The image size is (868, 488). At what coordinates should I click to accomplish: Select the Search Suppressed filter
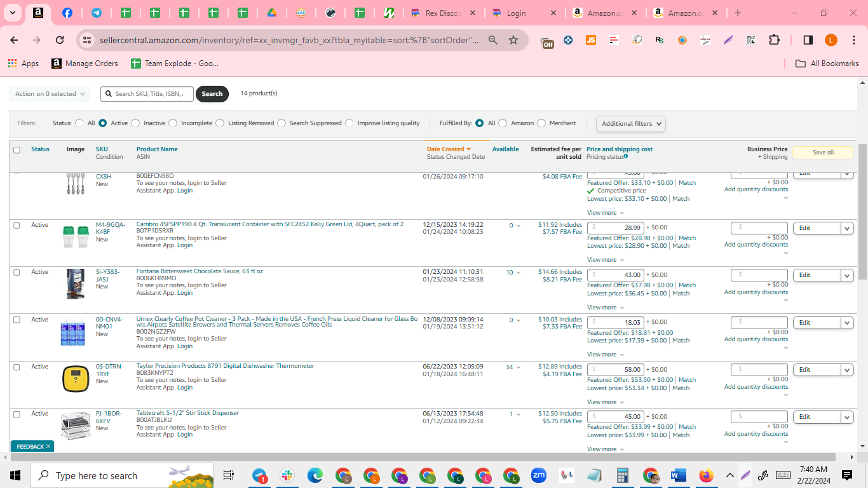pyautogui.click(x=281, y=123)
